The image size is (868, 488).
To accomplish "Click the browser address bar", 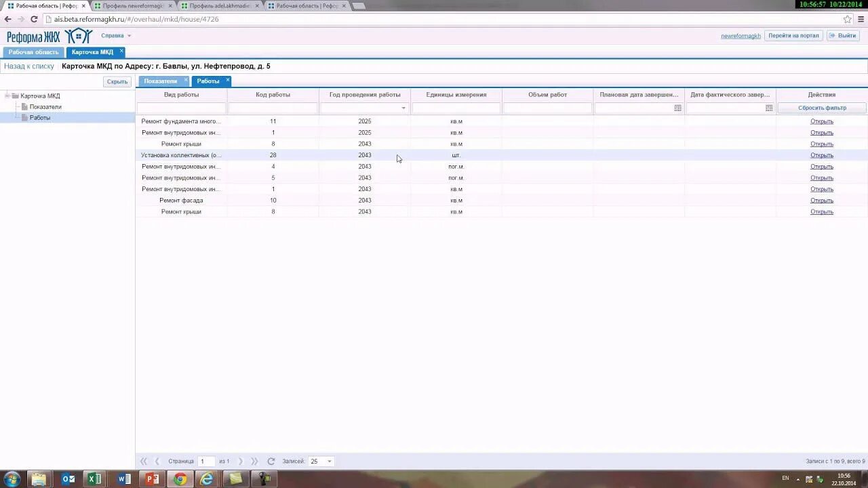I will point(441,20).
